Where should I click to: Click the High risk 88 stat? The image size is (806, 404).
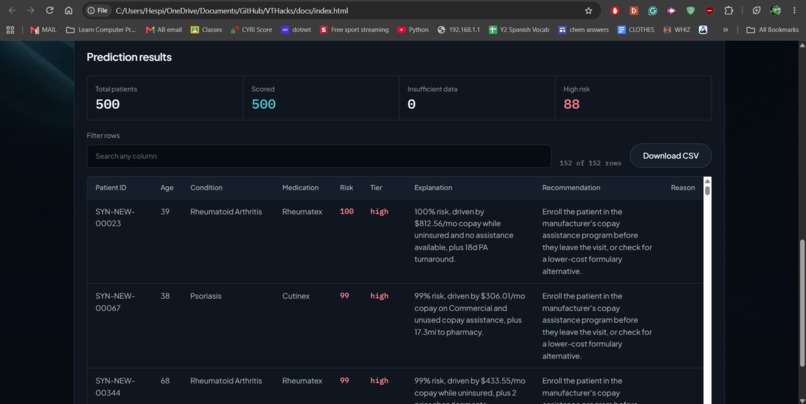[x=633, y=98]
